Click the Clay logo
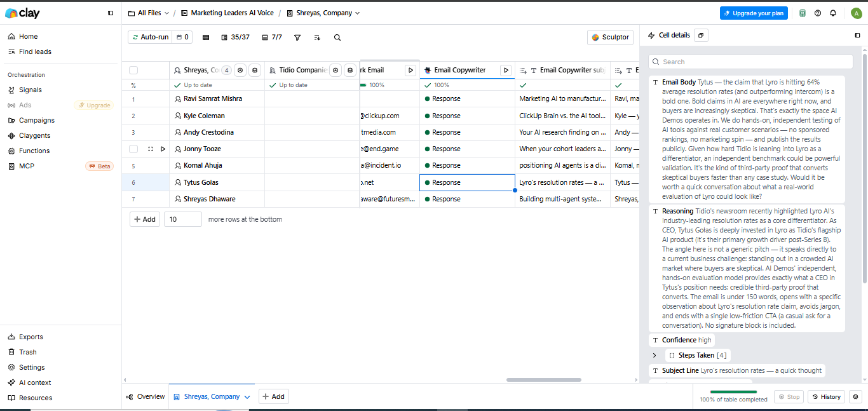Image resolution: width=868 pixels, height=411 pixels. [22, 13]
